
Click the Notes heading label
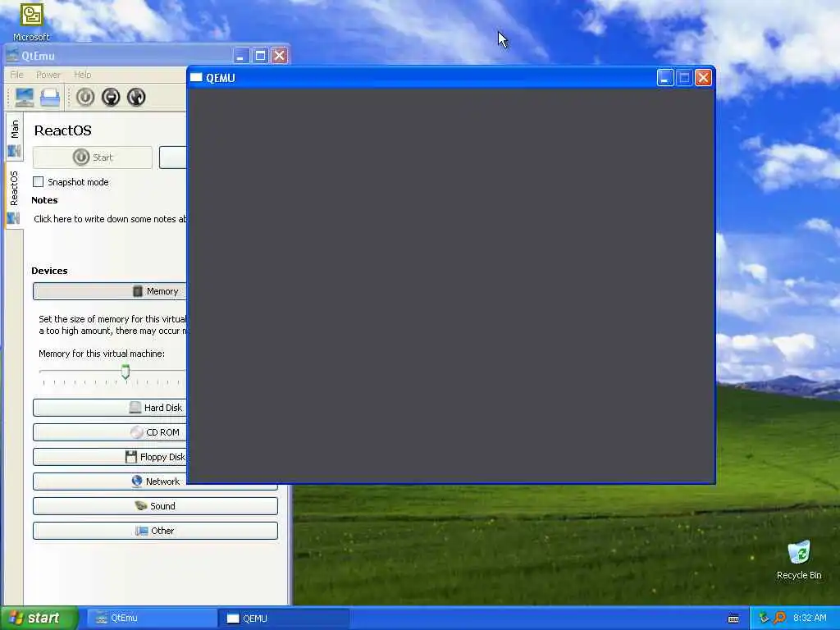44,200
